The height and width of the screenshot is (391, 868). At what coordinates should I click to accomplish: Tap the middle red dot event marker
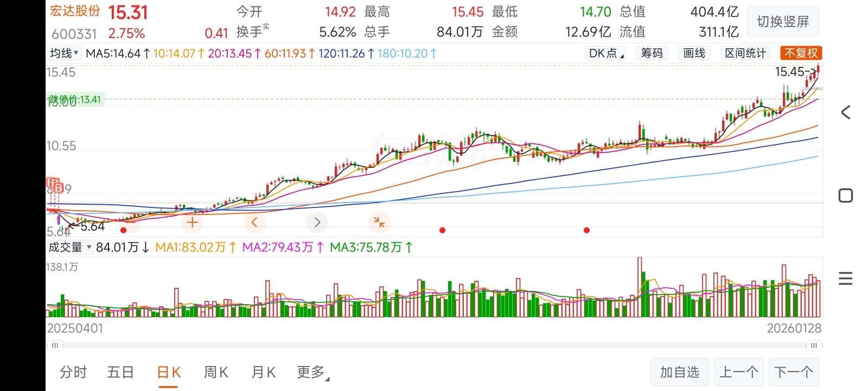coord(442,230)
